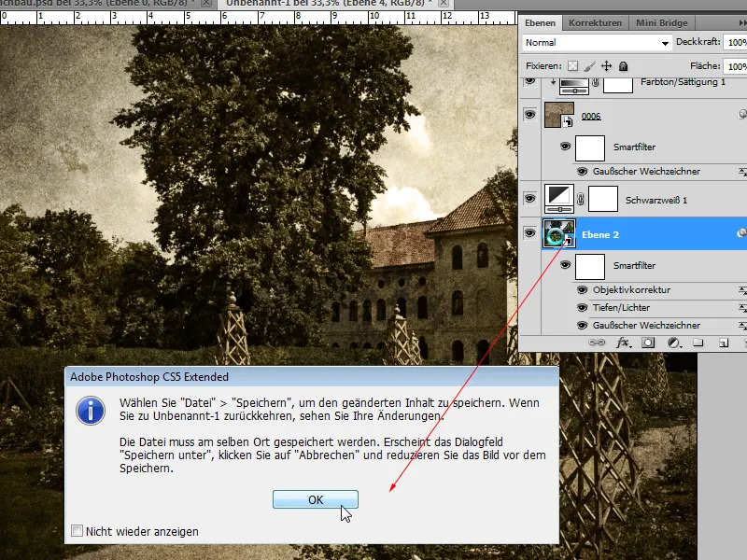747x560 pixels.
Task: Toggle Smartfilter visibility under Ebene 2
Action: (x=566, y=265)
